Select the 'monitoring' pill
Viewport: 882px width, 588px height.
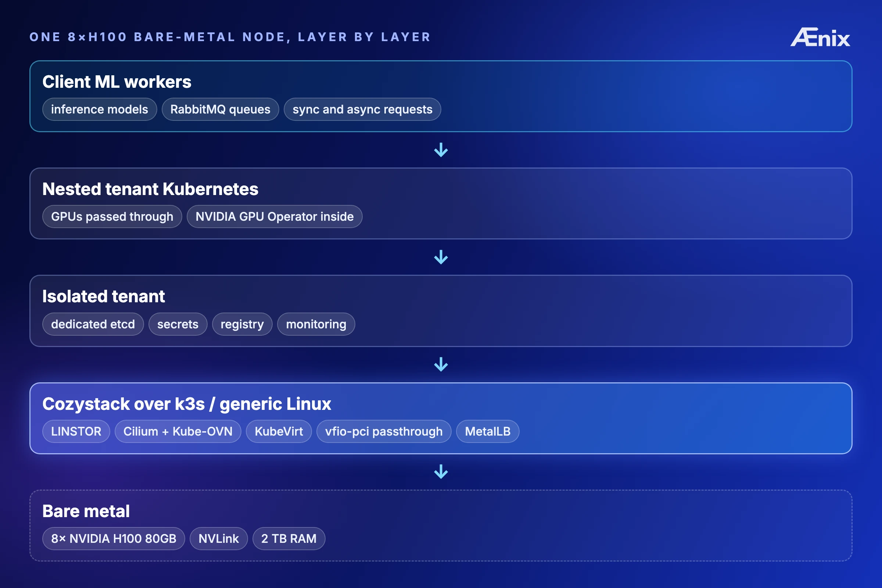click(x=316, y=324)
